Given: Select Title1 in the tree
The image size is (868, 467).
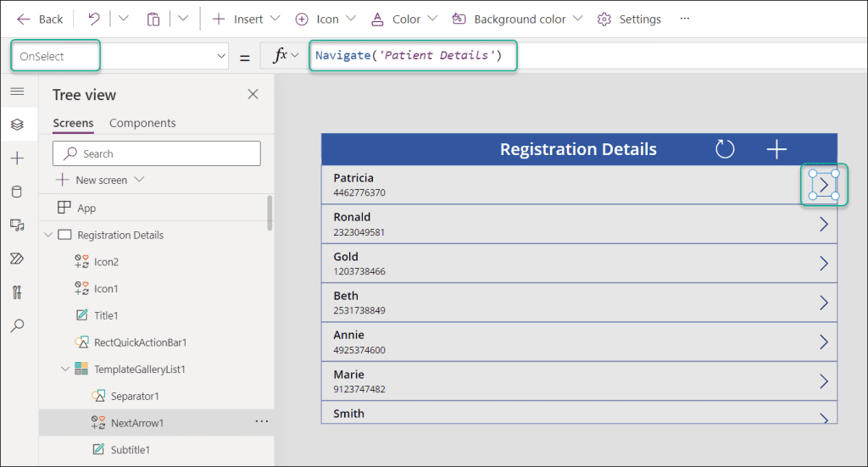Looking at the screenshot, I should coord(106,315).
